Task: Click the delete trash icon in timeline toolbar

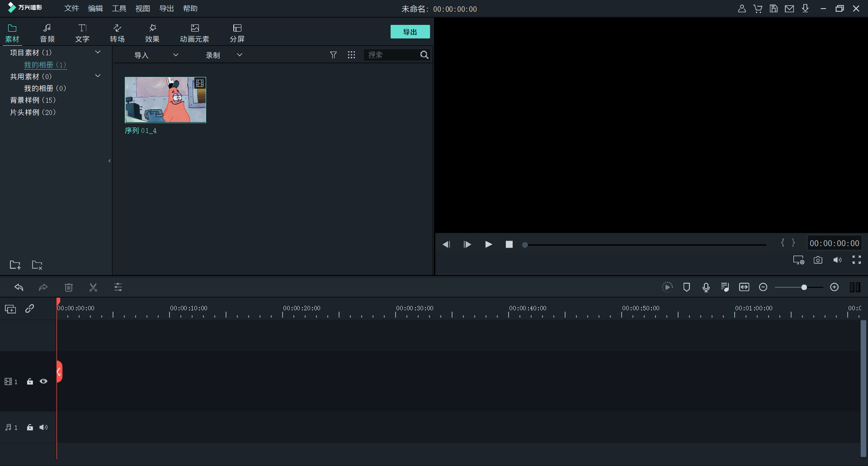Action: point(69,287)
